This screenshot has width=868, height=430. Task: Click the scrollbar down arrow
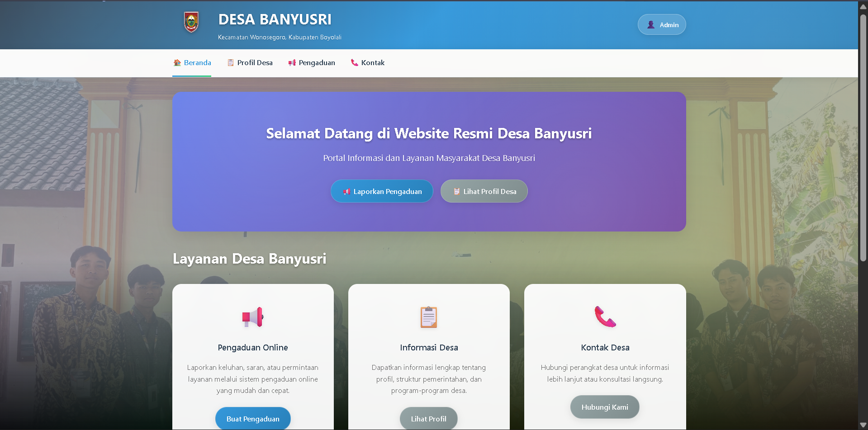pyautogui.click(x=863, y=425)
